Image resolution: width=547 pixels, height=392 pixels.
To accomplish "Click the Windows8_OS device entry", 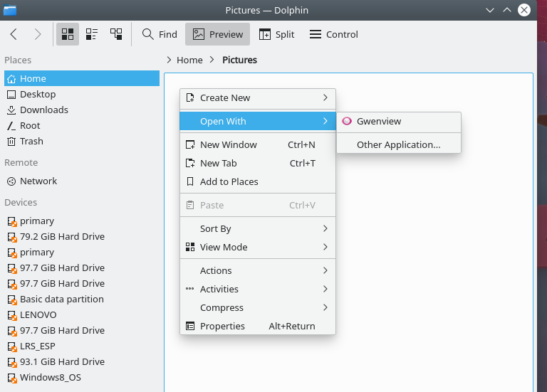I will tap(82, 377).
